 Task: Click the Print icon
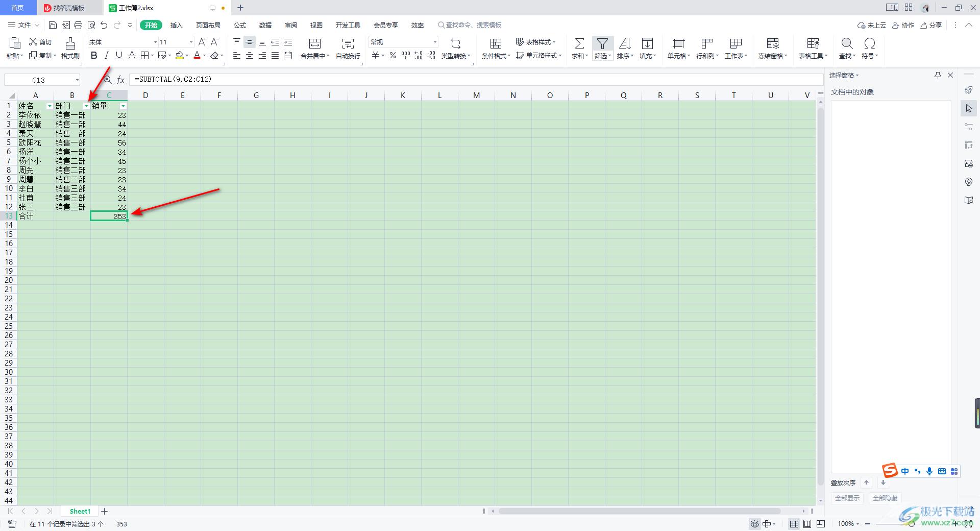pyautogui.click(x=78, y=25)
